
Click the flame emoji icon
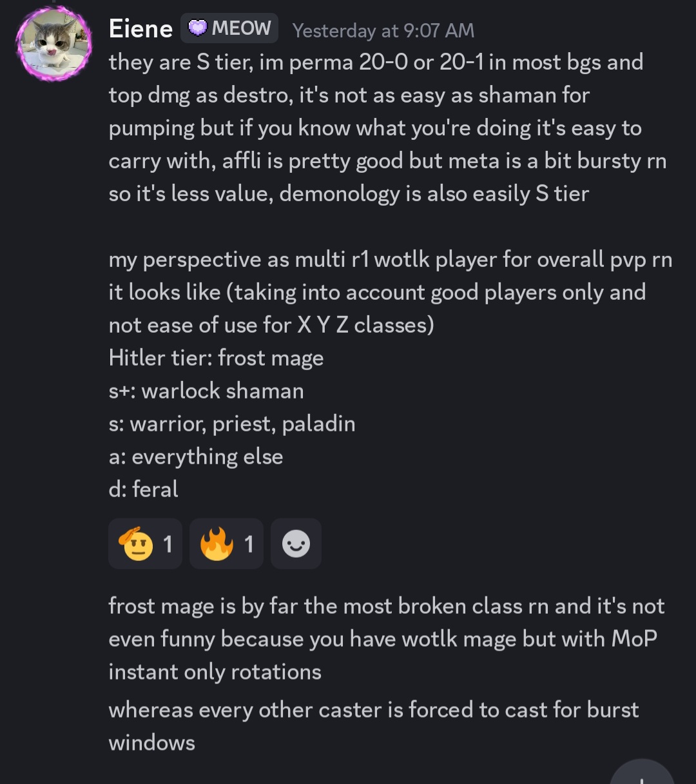217,544
